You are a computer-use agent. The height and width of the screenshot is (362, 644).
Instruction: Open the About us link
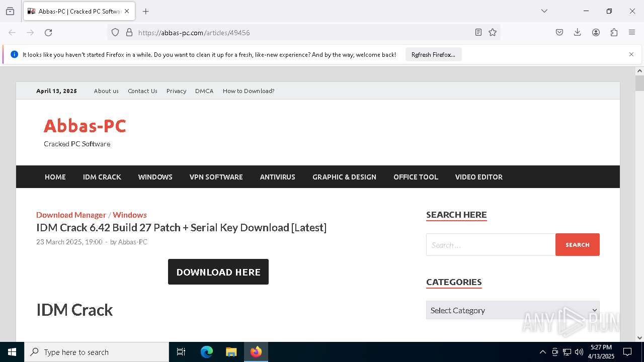(x=106, y=91)
